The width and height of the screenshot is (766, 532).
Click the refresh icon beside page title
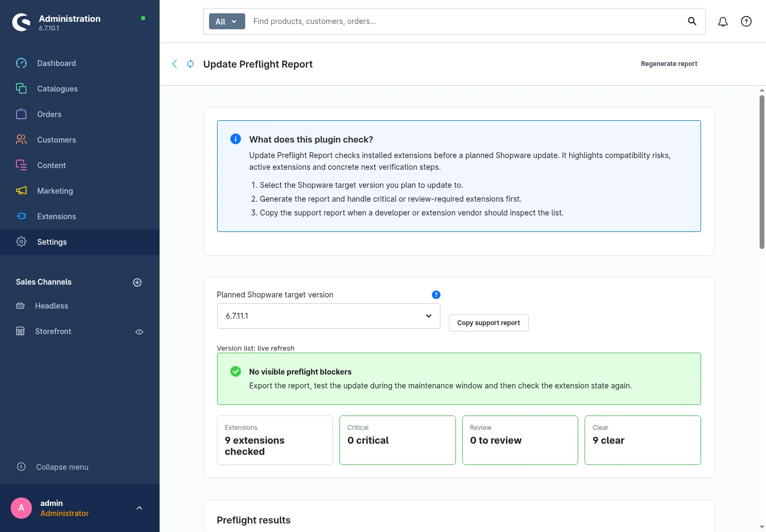pyautogui.click(x=190, y=64)
